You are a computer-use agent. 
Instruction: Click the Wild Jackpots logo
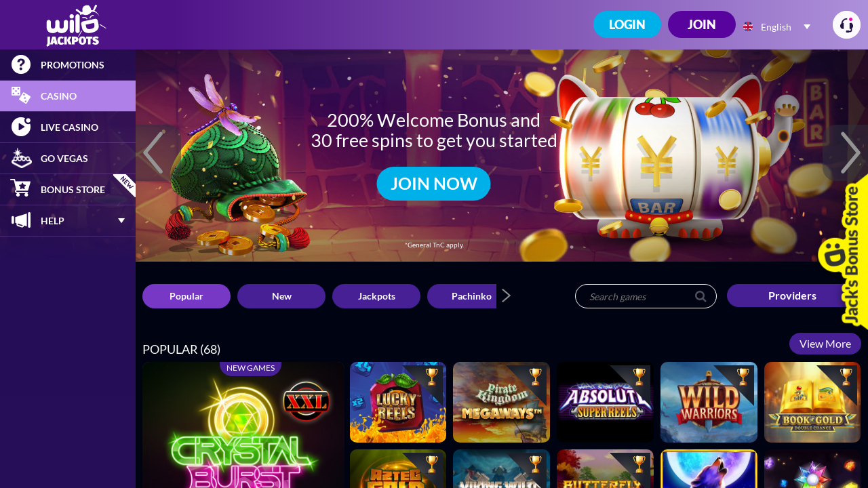coord(76,25)
